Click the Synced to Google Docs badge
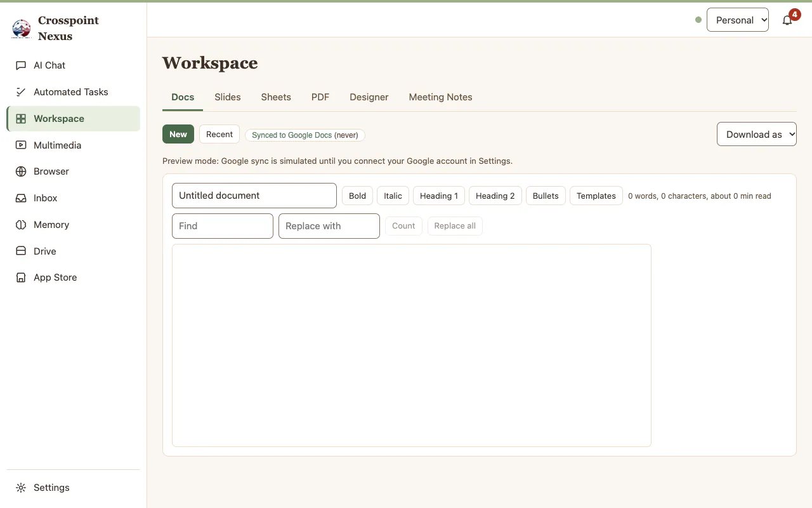Viewport: 812px width, 508px height. point(305,135)
